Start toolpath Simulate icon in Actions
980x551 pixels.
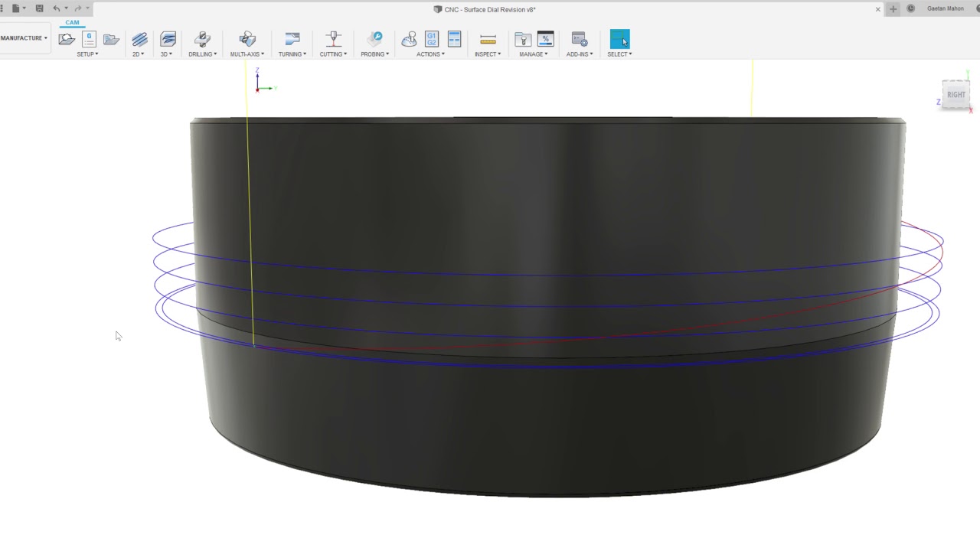click(410, 39)
